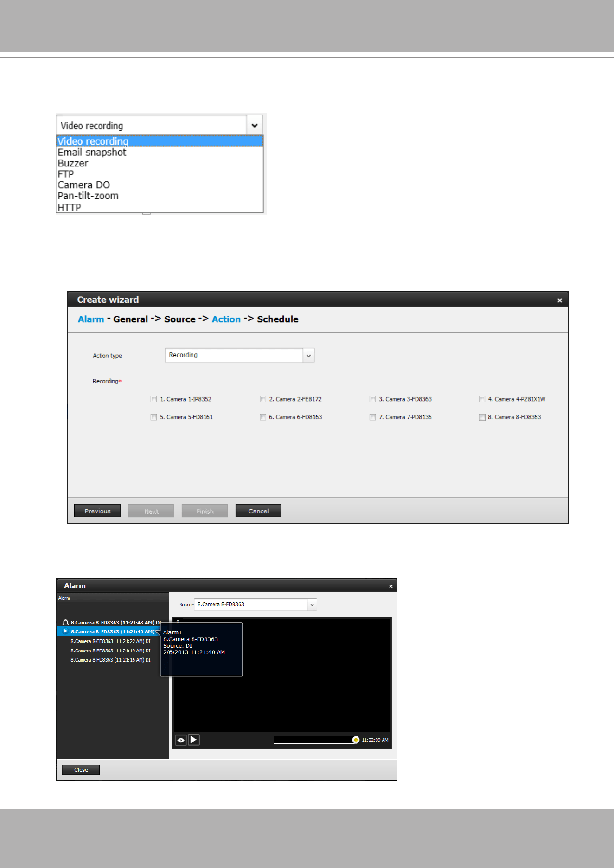This screenshot has height=868, width=614.
Task: Go to the Schedule wizard step
Action: [x=277, y=319]
